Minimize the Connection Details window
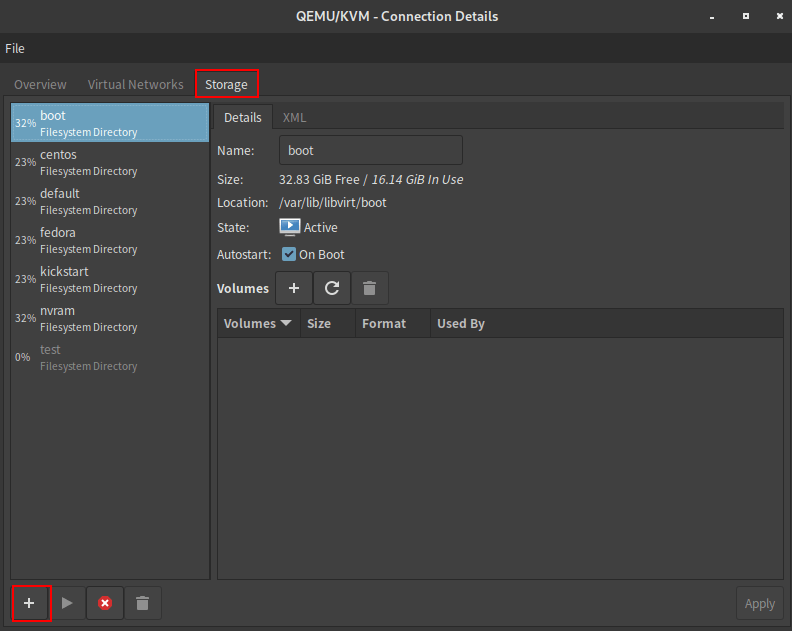The image size is (792, 631). point(712,17)
